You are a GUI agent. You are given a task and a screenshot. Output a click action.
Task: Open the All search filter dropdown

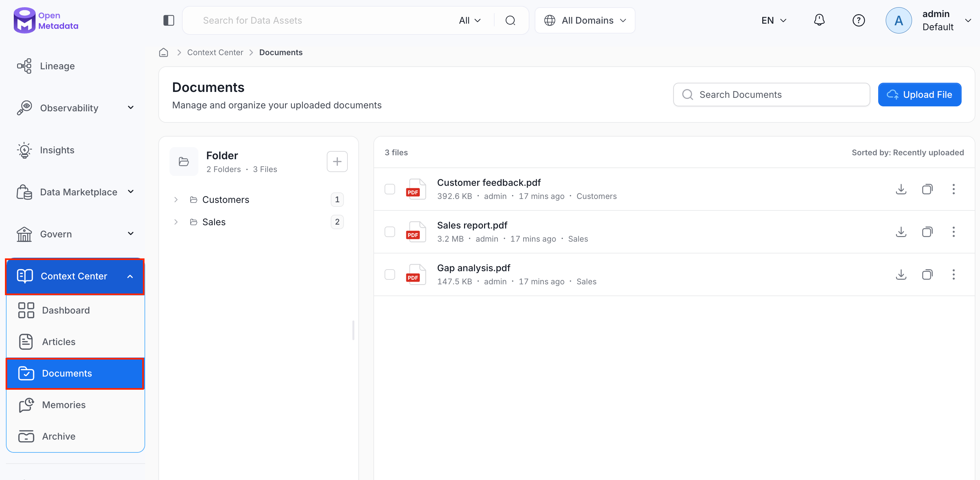pos(470,21)
